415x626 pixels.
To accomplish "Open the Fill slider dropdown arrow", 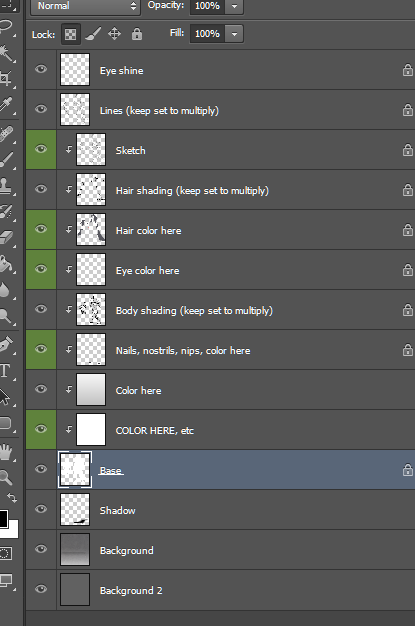I will pos(234,34).
